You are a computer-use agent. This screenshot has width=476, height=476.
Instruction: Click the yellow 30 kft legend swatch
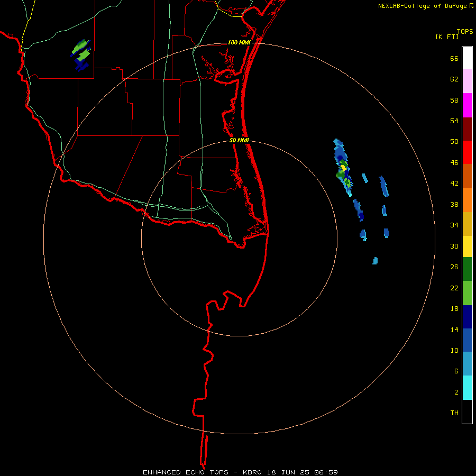coord(467,246)
